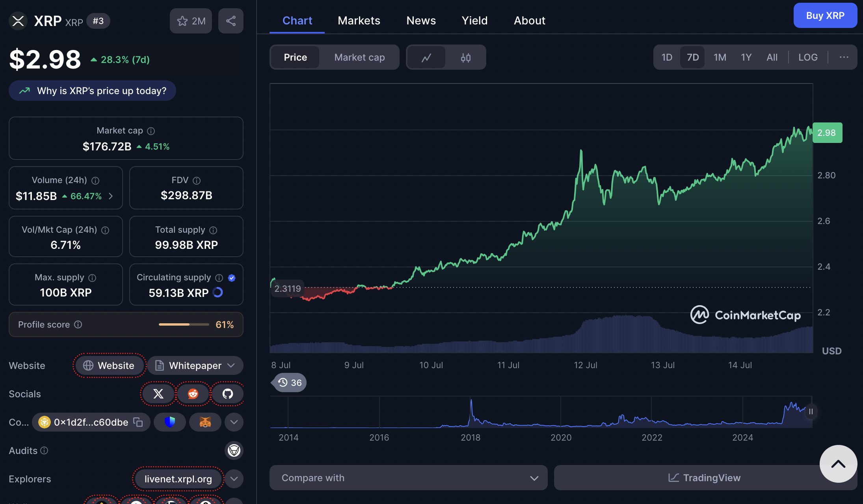Set chart range to All

(772, 57)
